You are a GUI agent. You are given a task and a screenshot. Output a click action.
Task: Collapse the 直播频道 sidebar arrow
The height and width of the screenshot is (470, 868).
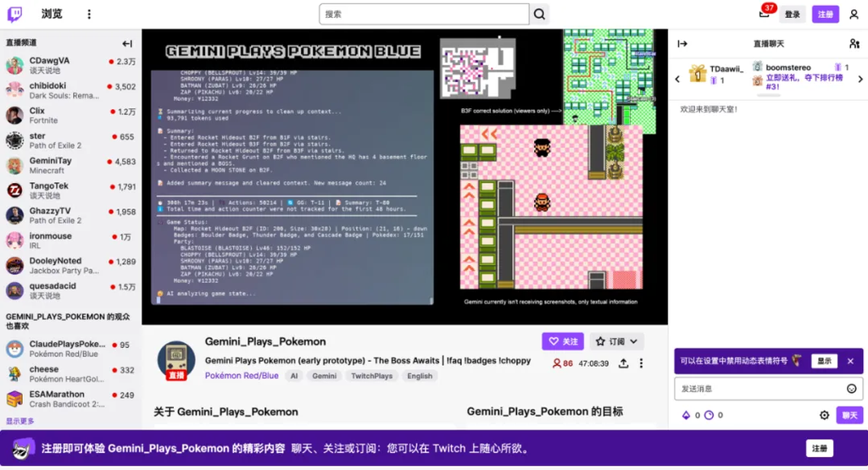127,43
